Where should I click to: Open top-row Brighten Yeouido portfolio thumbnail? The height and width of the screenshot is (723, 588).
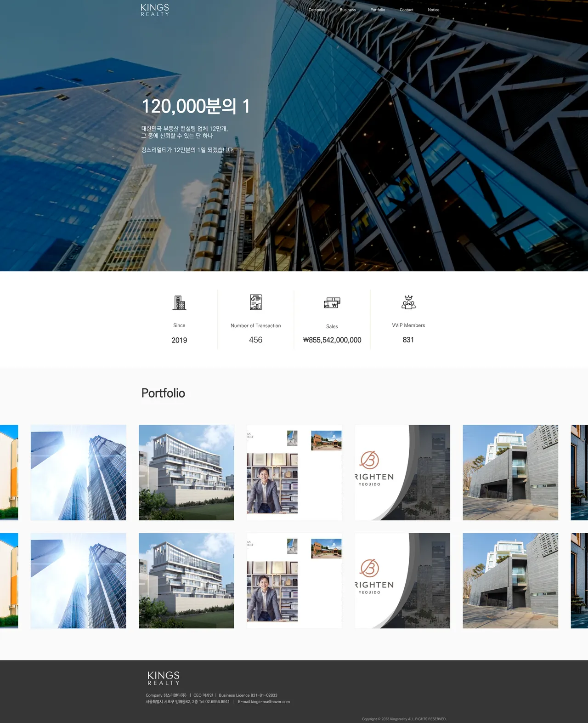[402, 473]
